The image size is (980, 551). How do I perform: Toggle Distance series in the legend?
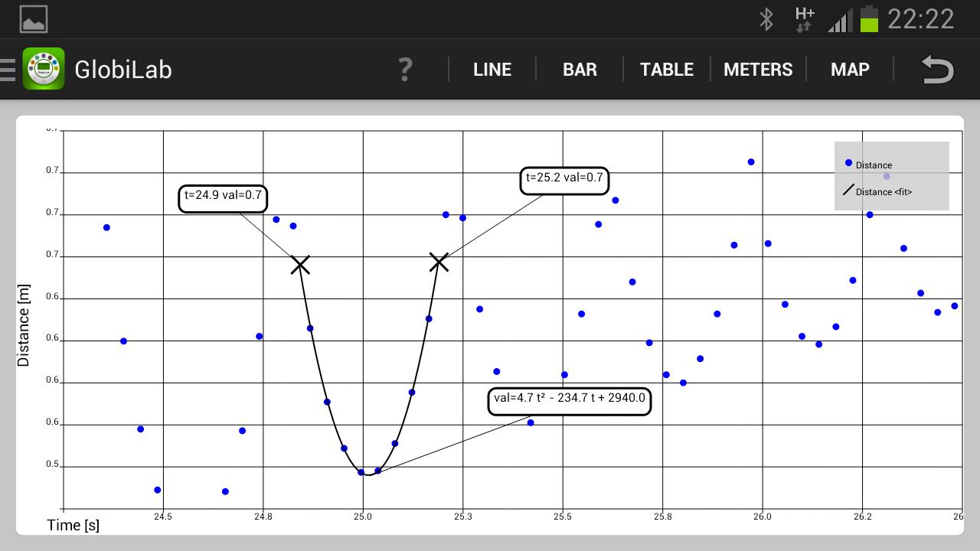[869, 165]
